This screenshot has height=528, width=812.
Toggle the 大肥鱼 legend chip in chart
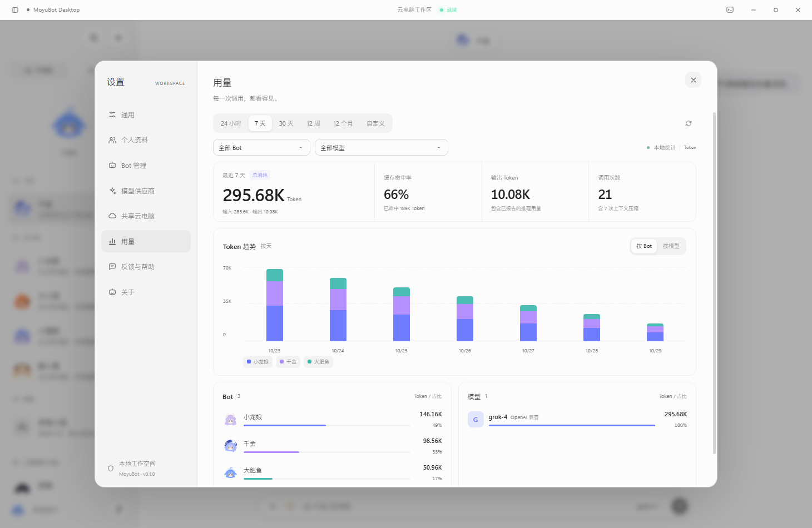coord(318,362)
